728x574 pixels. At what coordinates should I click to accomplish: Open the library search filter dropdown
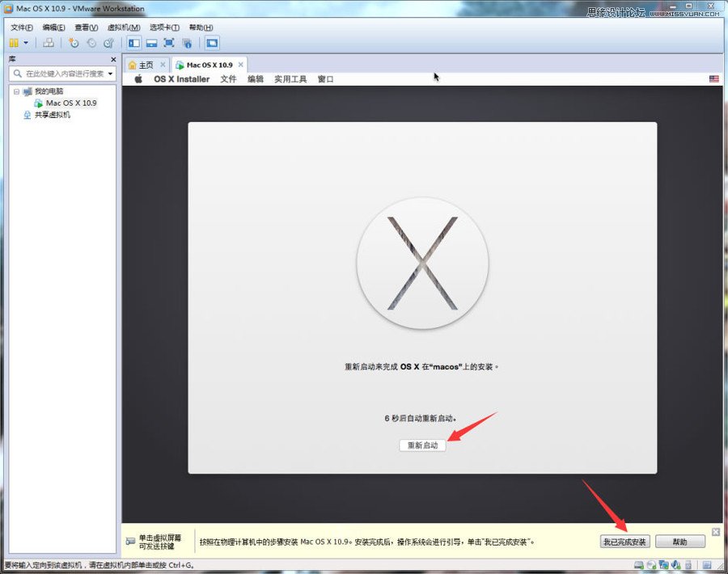(x=109, y=74)
